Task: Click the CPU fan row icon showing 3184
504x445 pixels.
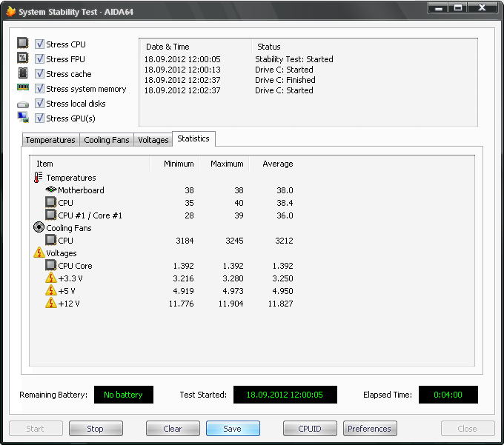Action: coord(51,240)
